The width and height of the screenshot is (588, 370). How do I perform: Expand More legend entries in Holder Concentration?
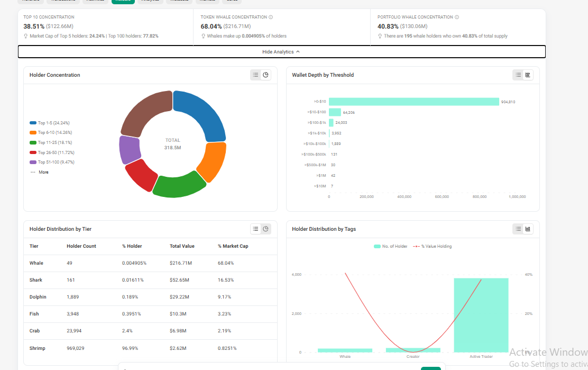(x=39, y=172)
